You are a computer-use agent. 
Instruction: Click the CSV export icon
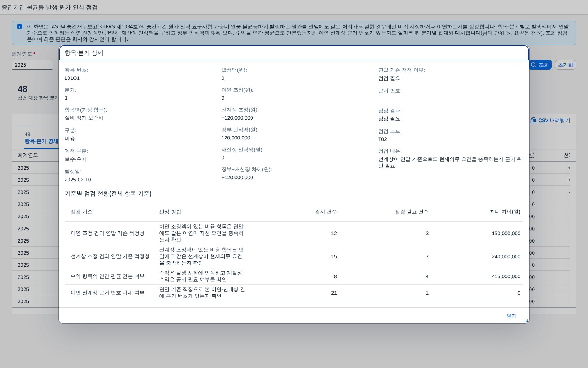(x=533, y=120)
